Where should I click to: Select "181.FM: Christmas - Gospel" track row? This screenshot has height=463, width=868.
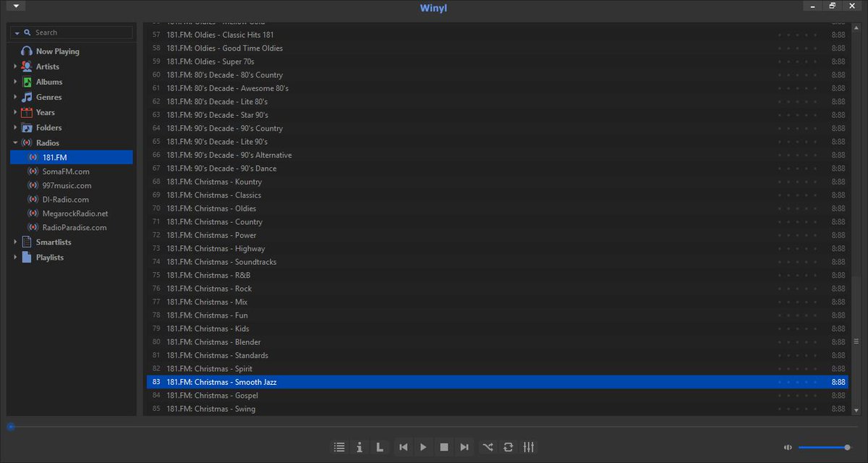[x=497, y=396]
